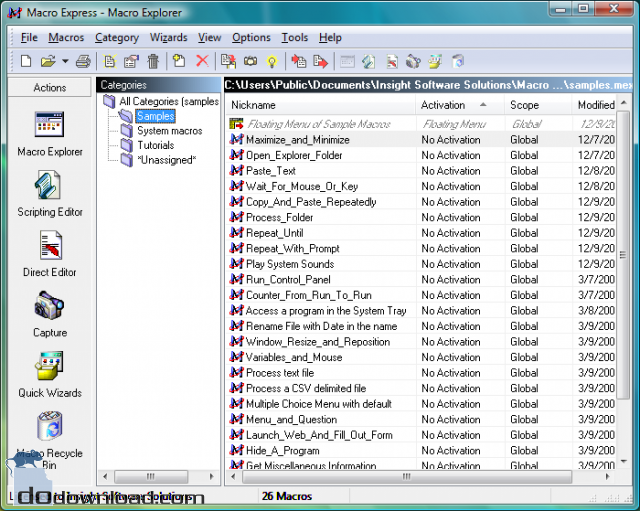
Task: Click the toolbar Capture camcorder icon
Action: (413, 61)
